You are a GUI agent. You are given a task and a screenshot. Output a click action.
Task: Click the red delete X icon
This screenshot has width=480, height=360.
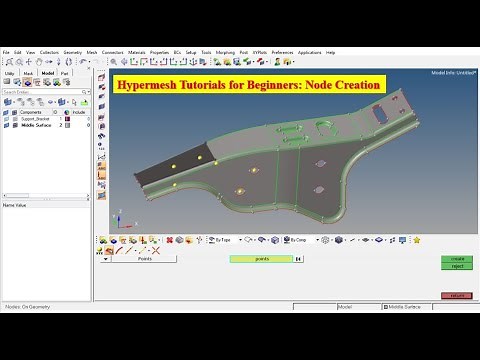[x=169, y=240]
